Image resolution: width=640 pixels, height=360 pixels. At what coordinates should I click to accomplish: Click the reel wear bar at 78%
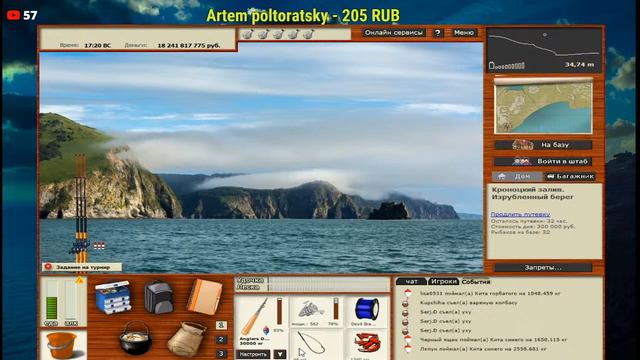336,309
